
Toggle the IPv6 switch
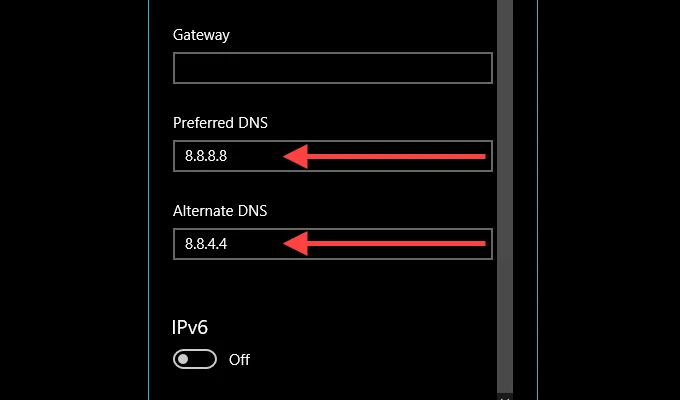[195, 359]
